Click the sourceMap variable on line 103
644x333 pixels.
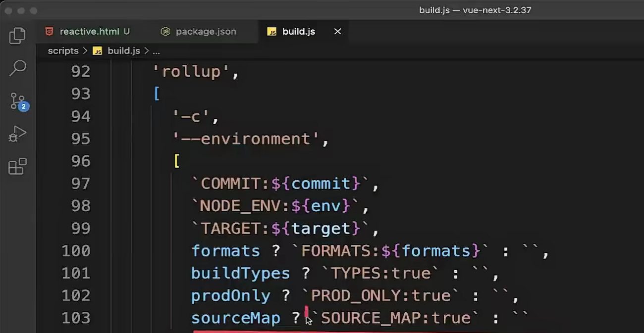pyautogui.click(x=236, y=318)
